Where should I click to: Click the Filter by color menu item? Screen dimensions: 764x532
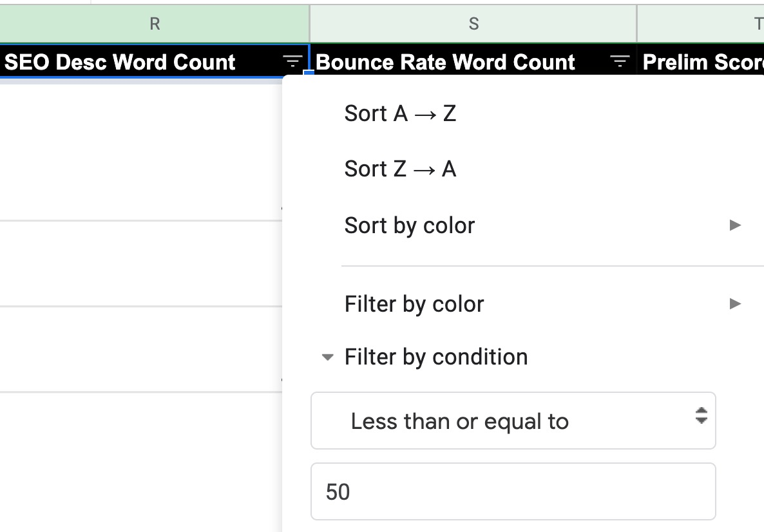tap(414, 303)
